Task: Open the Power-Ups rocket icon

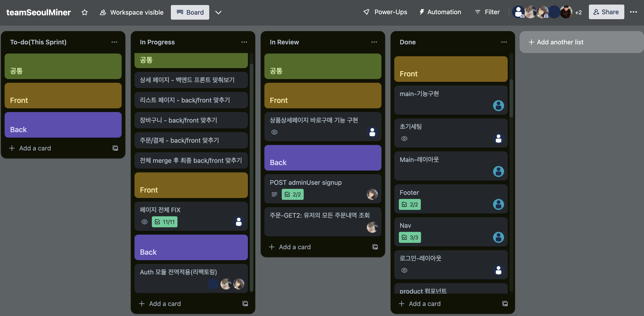Action: (x=366, y=12)
